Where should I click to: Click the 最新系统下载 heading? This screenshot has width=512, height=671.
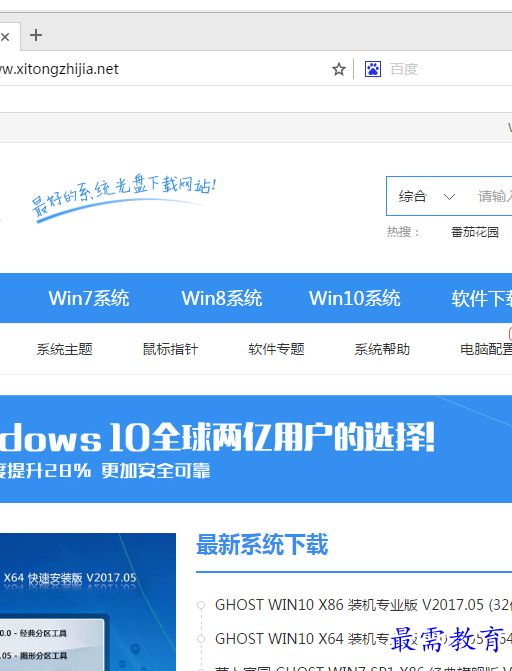(x=262, y=545)
